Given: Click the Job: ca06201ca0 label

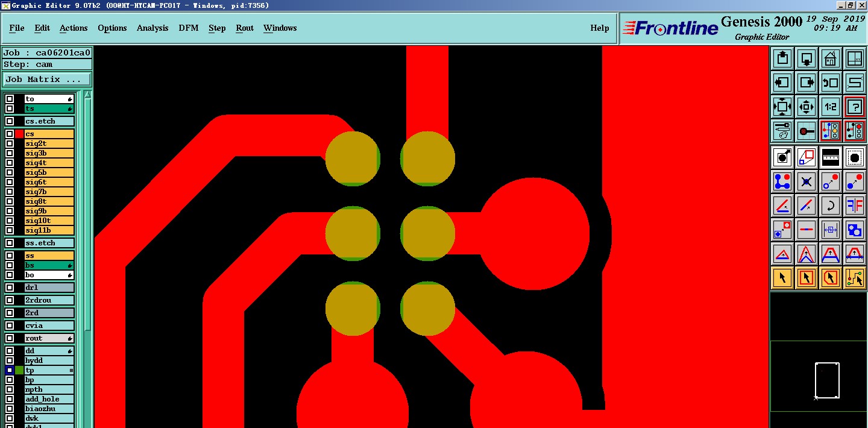Looking at the screenshot, I should 47,53.
